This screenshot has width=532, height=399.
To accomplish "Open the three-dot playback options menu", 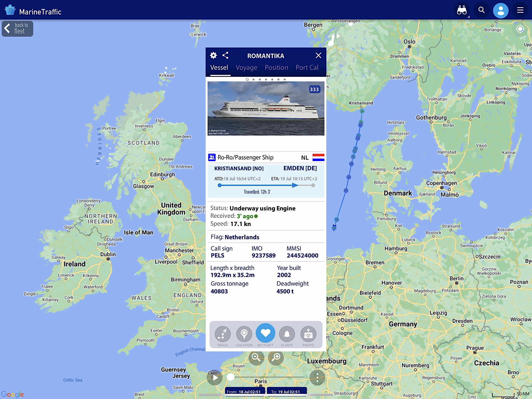I will (x=317, y=377).
